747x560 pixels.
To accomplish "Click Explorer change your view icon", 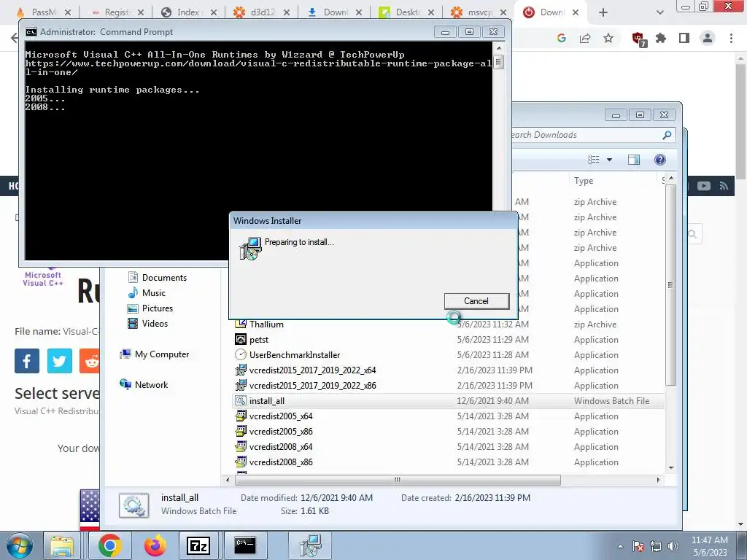I will pos(594,160).
